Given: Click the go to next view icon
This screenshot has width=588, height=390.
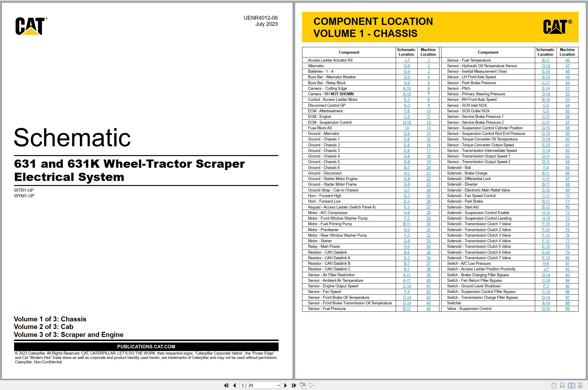Looking at the screenshot, I should coord(312,385).
